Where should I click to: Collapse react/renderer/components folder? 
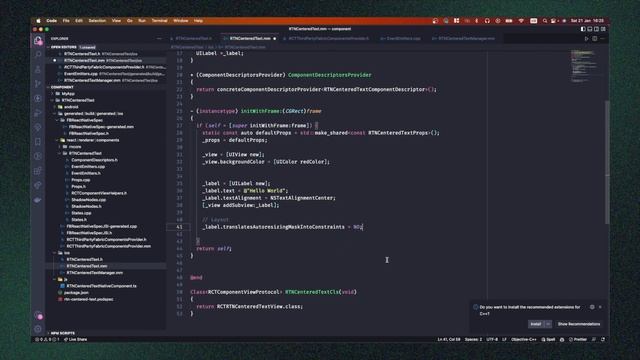click(x=93, y=140)
